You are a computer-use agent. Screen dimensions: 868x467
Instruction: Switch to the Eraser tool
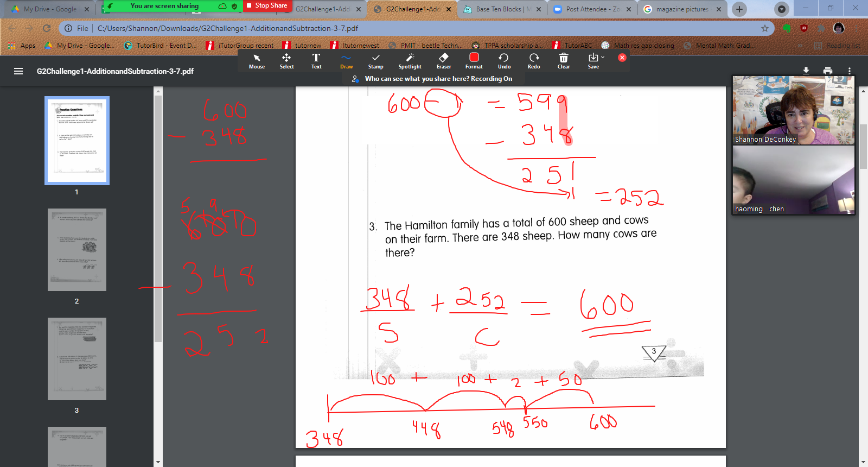pos(444,61)
